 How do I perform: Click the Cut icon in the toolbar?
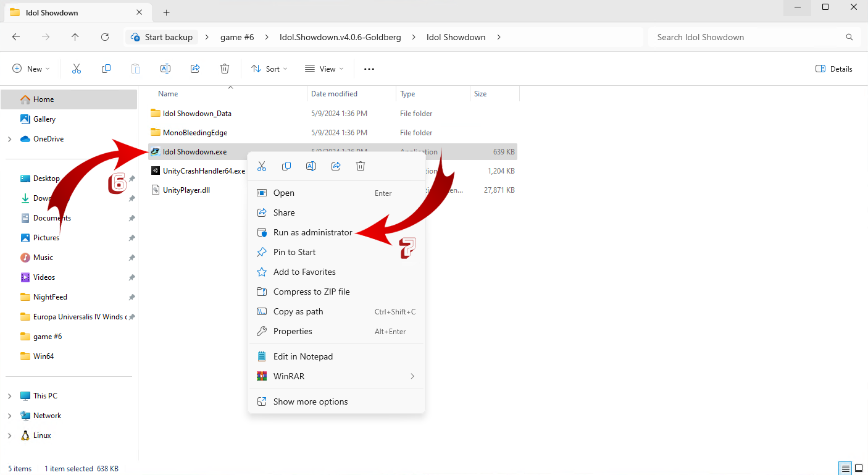tap(77, 69)
